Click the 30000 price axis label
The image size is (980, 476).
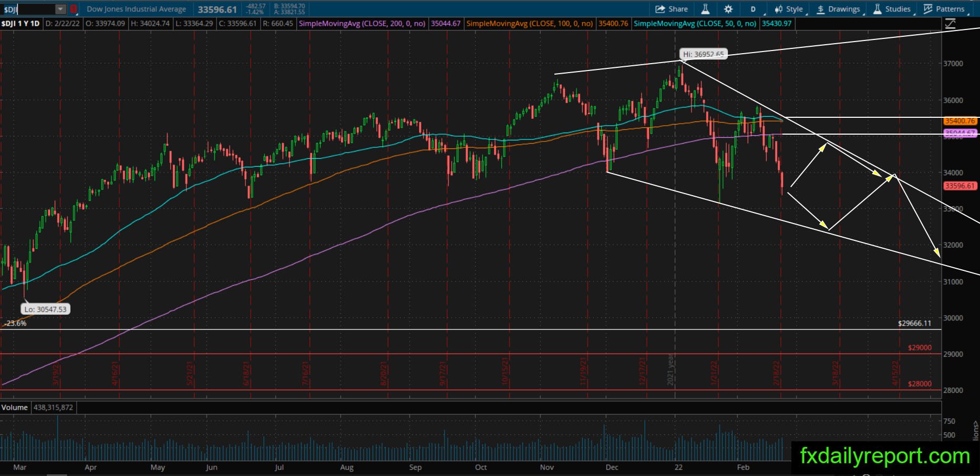click(x=953, y=318)
